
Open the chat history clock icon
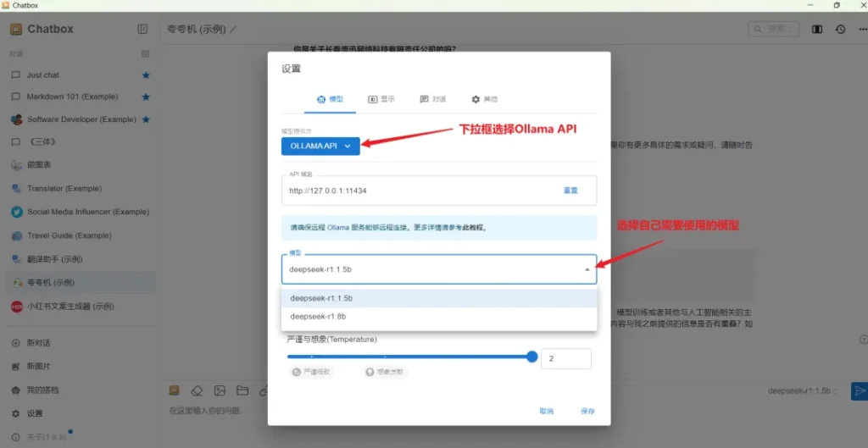[x=840, y=29]
